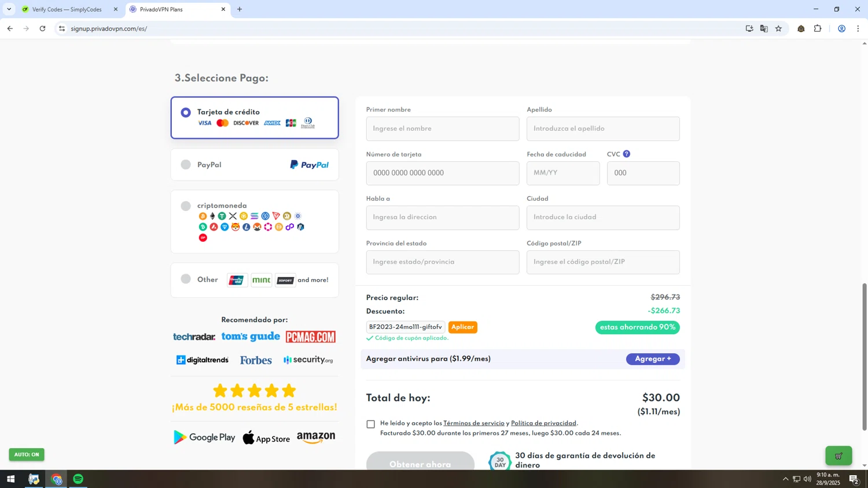The image size is (868, 488).
Task: Focus the Apellido input field
Action: click(x=603, y=128)
